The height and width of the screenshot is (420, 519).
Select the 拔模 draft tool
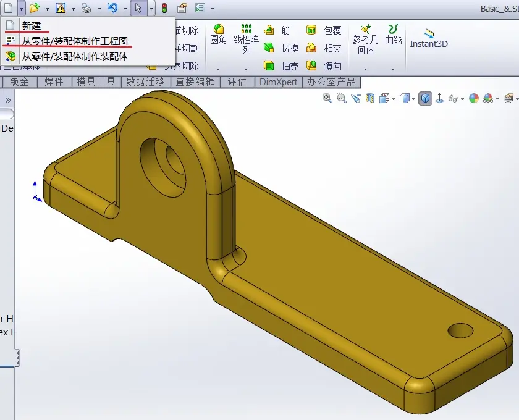pos(281,48)
